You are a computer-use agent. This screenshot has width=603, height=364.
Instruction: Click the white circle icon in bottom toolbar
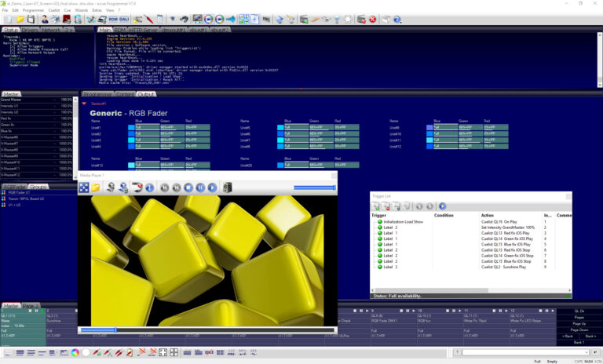pyautogui.click(x=86, y=352)
